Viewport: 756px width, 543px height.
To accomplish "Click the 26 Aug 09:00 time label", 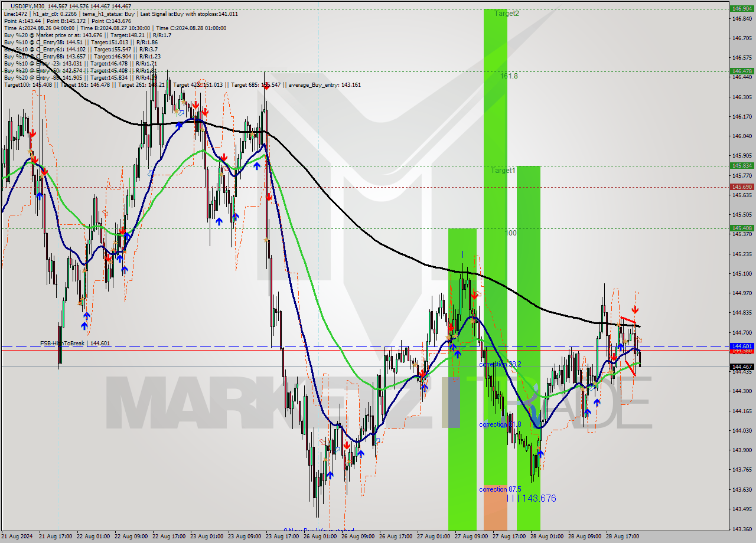I will pyautogui.click(x=358, y=537).
